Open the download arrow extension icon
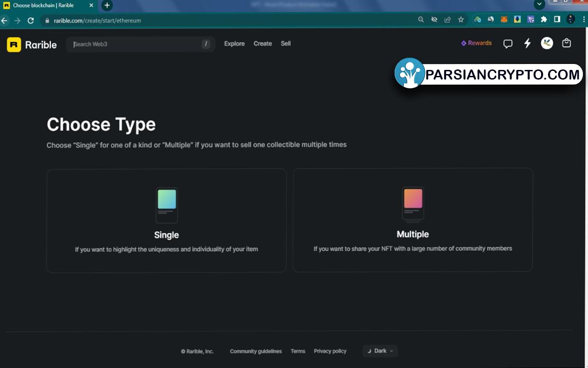 click(x=517, y=19)
